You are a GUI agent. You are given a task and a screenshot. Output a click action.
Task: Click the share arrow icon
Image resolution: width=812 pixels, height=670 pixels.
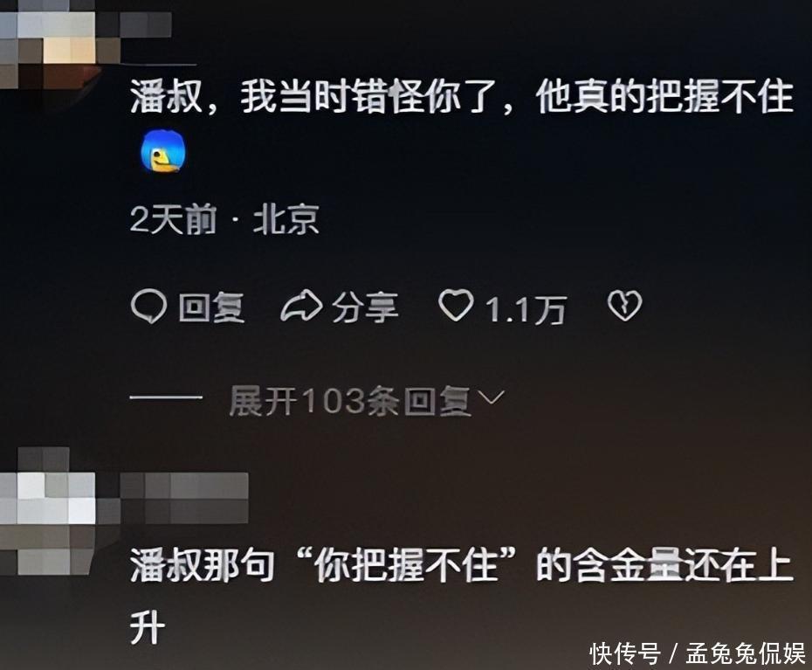(301, 307)
